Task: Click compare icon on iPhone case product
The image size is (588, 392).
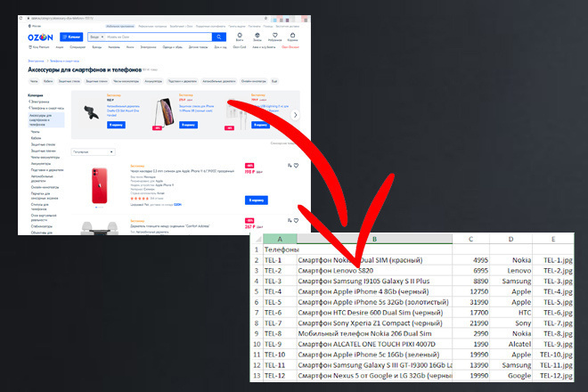Action: click(x=290, y=166)
